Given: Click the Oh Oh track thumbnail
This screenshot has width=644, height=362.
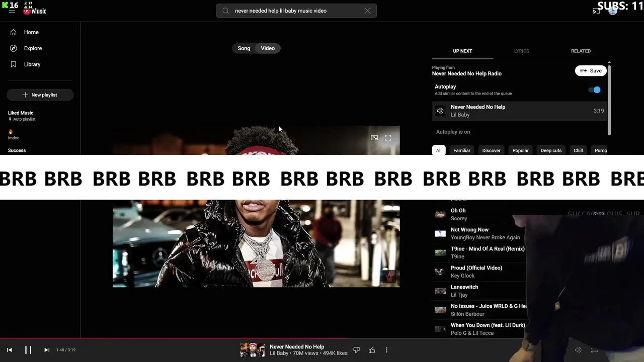Looking at the screenshot, I should (x=440, y=215).
